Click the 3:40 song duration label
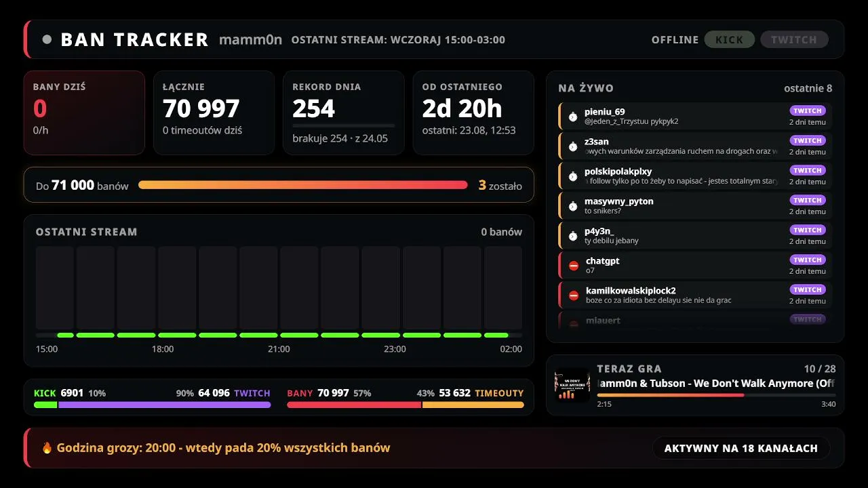Screen dimensions: 868x488 click(x=828, y=404)
